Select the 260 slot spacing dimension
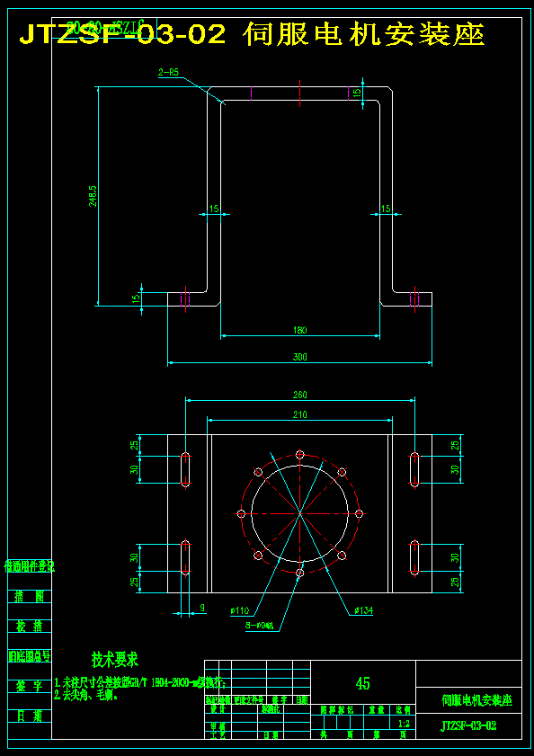This screenshot has width=534, height=756. tap(299, 395)
